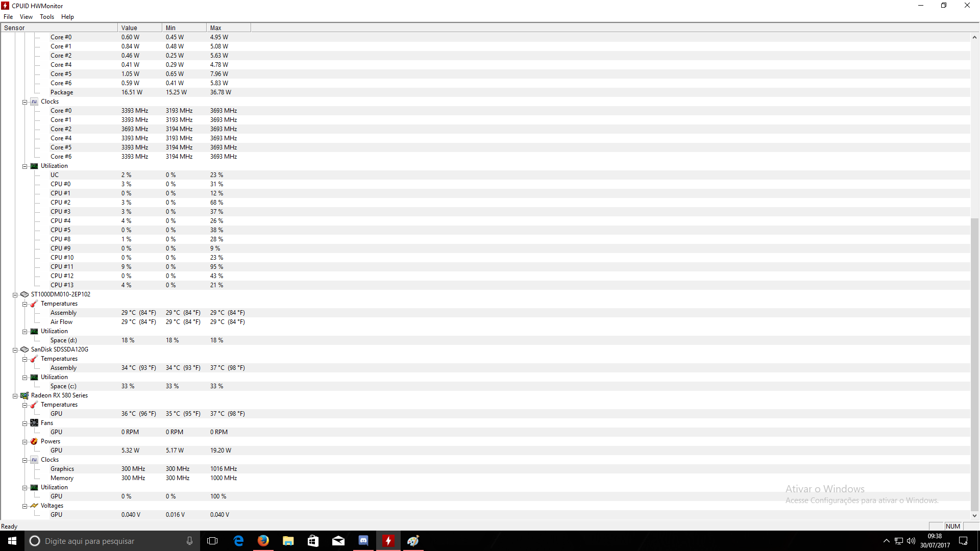Open Microsoft Edge from the taskbar
Screen dimensions: 980x551
(x=238, y=541)
